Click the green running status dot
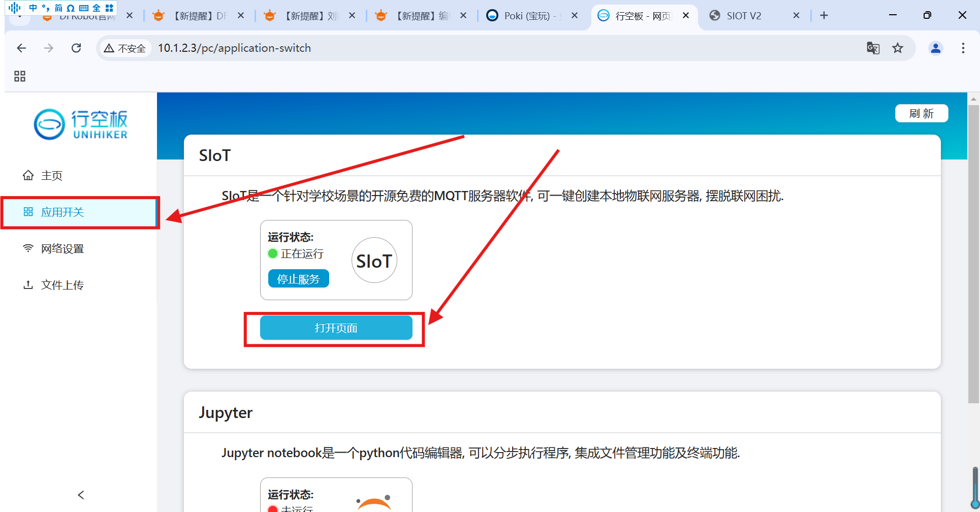 pyautogui.click(x=273, y=253)
